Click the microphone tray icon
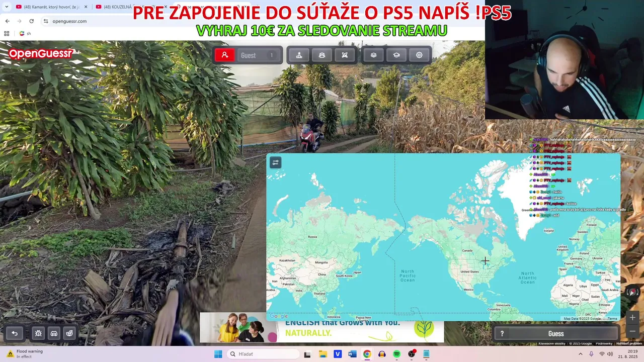 tap(592, 354)
